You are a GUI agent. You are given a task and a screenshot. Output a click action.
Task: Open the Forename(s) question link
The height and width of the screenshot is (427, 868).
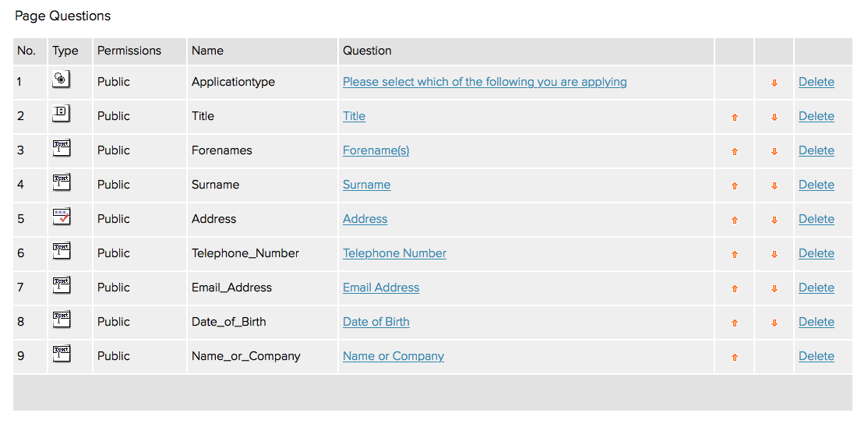point(376,150)
